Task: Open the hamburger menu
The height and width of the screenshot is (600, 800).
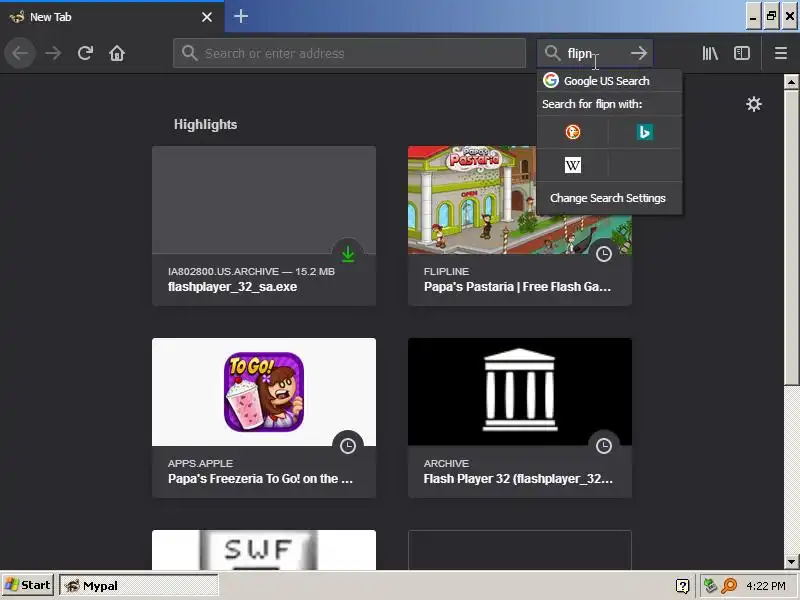Action: click(x=781, y=53)
